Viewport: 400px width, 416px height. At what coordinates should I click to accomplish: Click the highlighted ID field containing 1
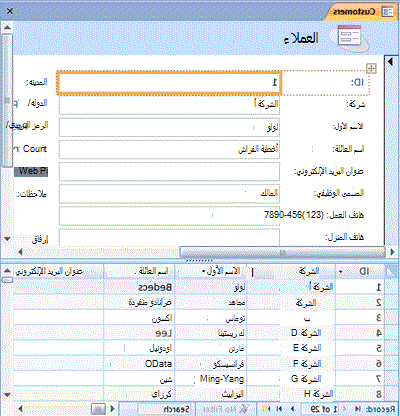pos(169,82)
